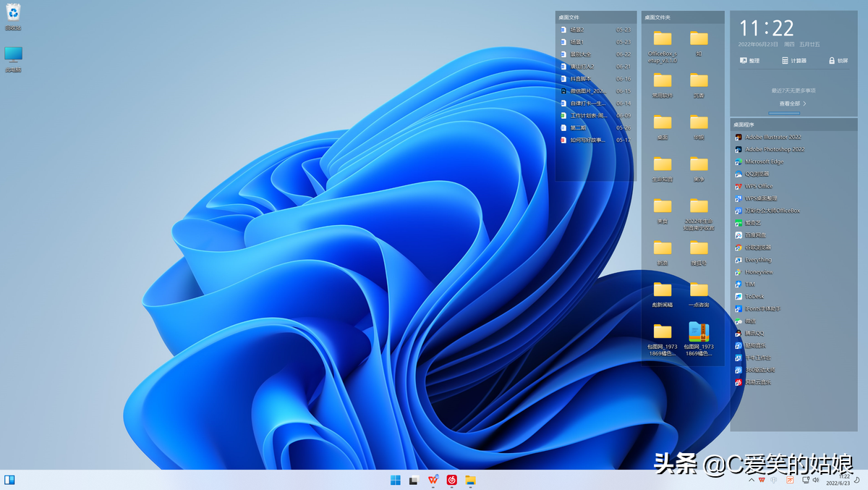Open the 抖音脚本 document

click(596, 79)
